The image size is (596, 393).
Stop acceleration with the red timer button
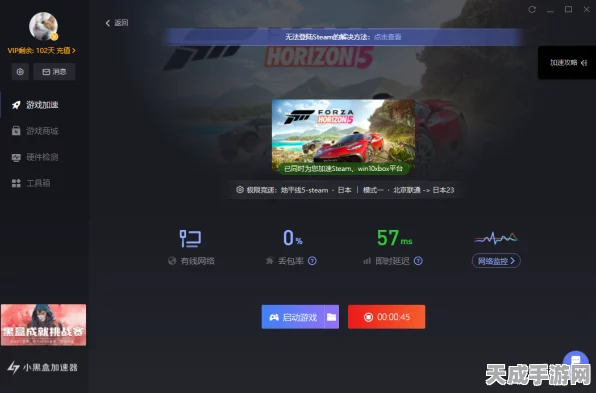[x=387, y=317]
